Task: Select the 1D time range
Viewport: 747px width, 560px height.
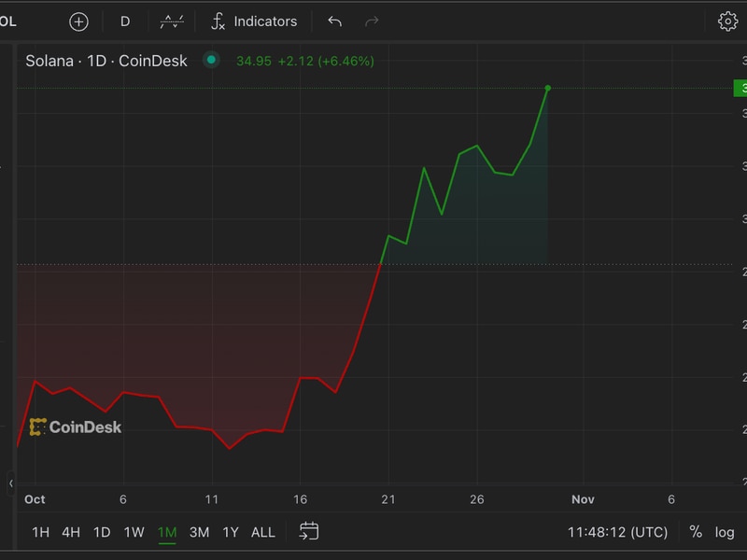Action: tap(102, 532)
